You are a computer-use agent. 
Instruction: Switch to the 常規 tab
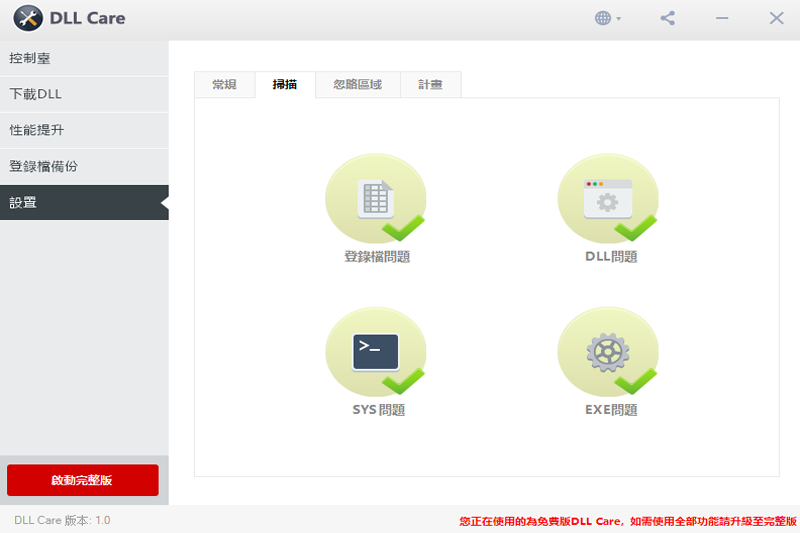coord(224,85)
